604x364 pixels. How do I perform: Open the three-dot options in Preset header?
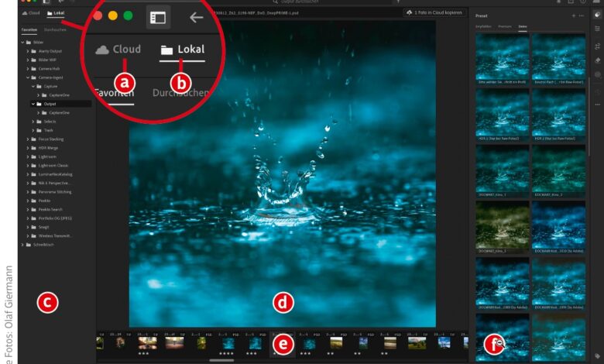pos(582,15)
